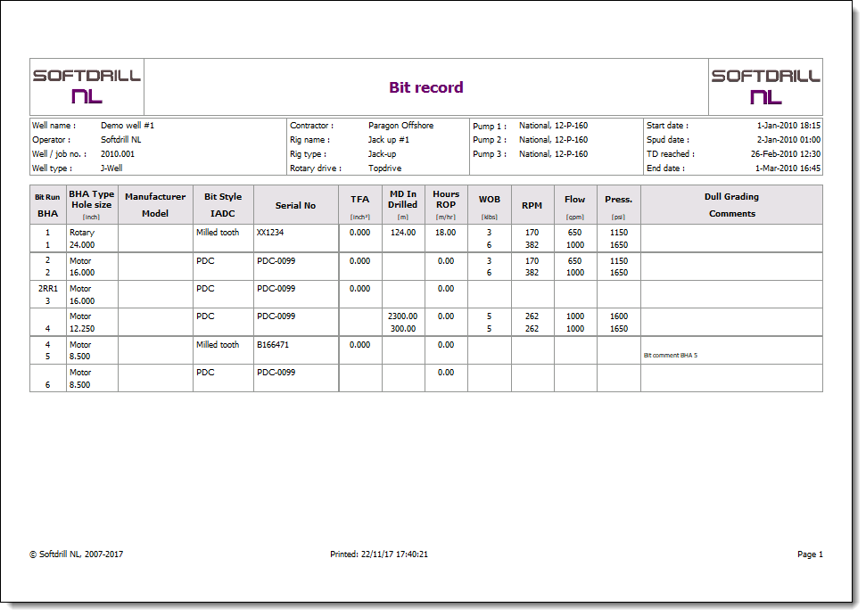Click serial number XX1234 cell

270,233
